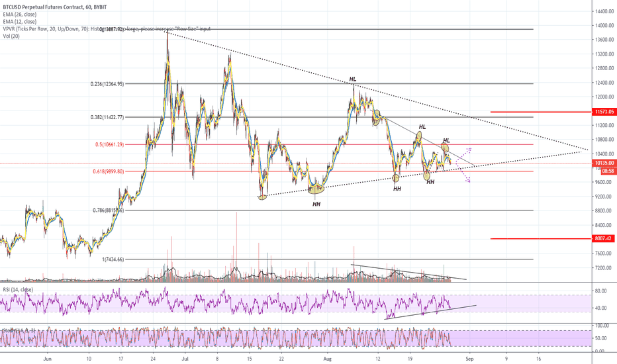
Task: Click 7200.00 on the price axis
Action: pos(604,268)
